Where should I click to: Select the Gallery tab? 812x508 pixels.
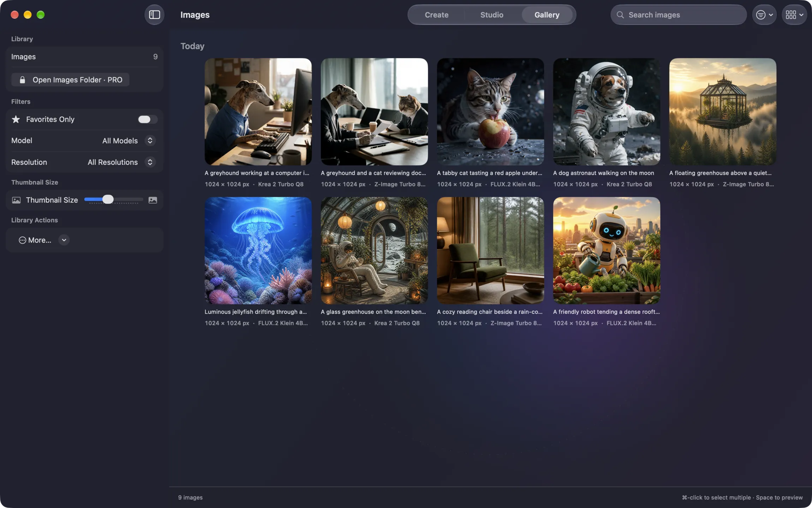(547, 15)
